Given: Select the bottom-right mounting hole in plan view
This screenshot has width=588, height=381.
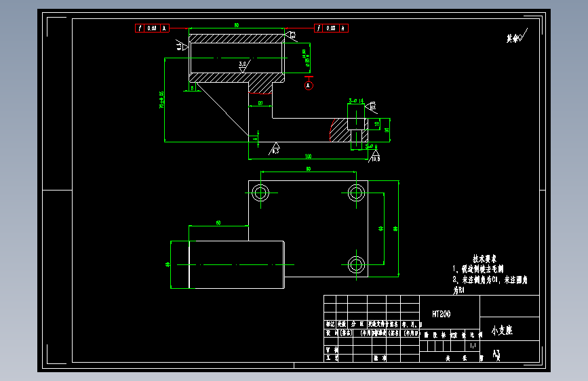Looking at the screenshot, I should [356, 265].
